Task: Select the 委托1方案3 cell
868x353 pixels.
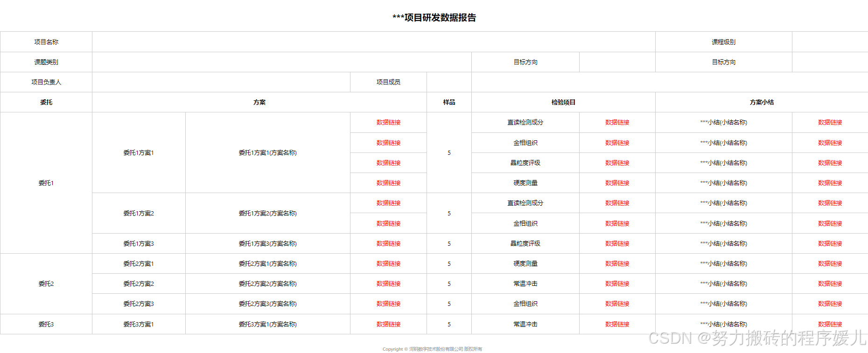Action: point(139,243)
